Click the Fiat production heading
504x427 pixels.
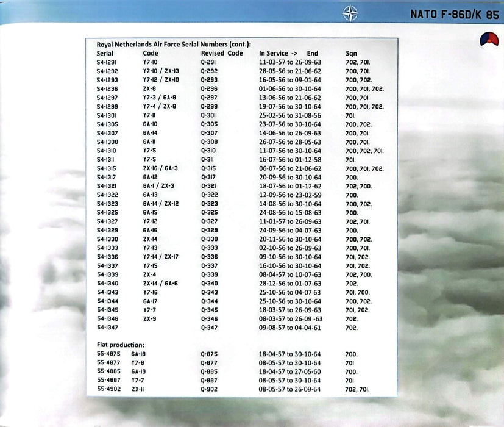click(121, 345)
